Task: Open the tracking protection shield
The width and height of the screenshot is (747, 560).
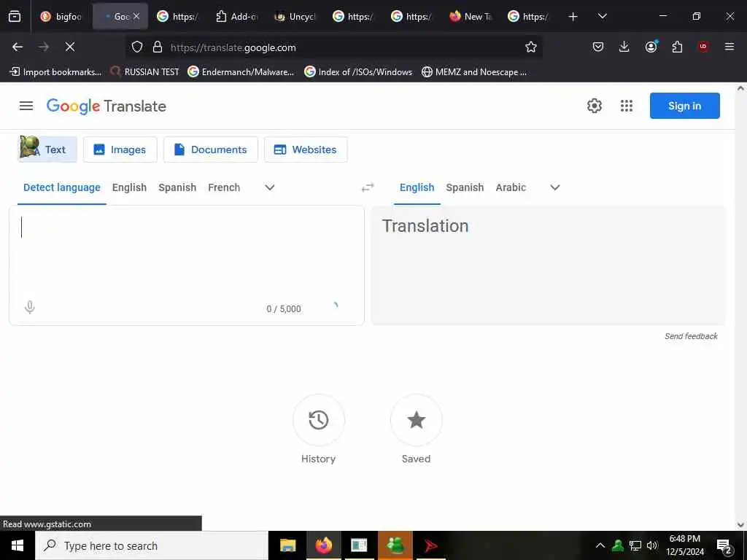Action: [x=137, y=47]
